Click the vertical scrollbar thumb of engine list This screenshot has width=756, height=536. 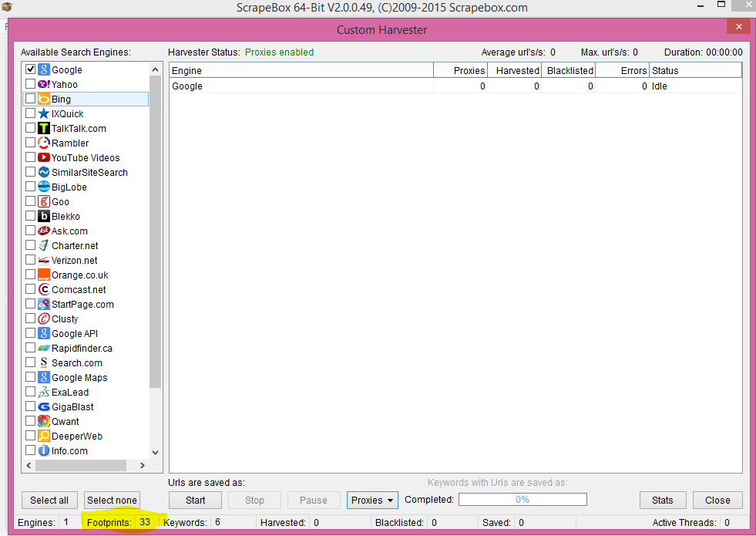[x=155, y=231]
